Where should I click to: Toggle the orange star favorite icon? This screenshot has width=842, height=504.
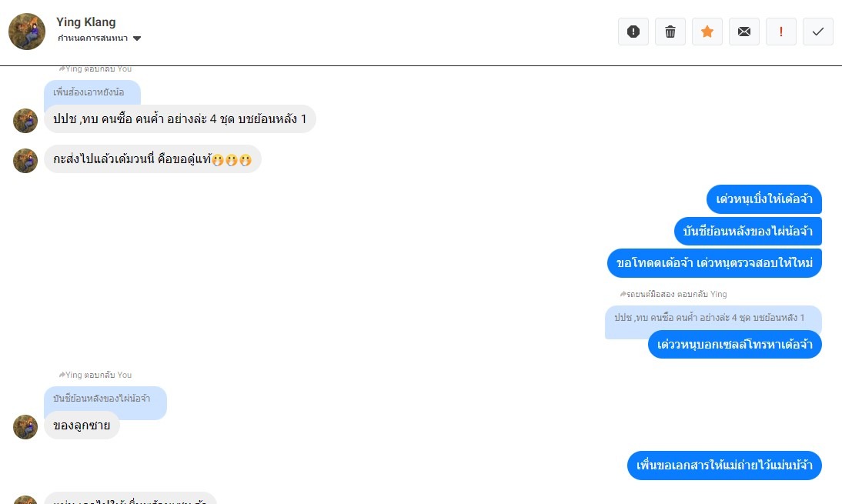coord(707,32)
